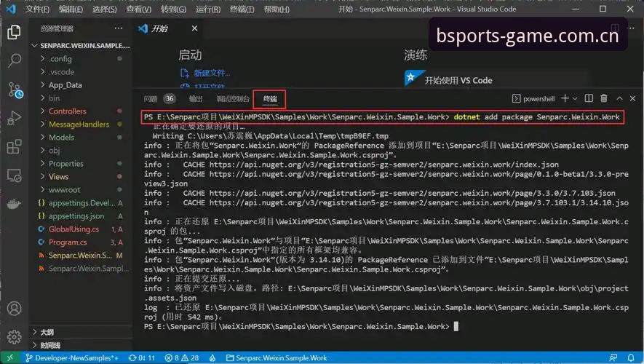The height and width of the screenshot is (364, 644).
Task: Click the 开始使用 VS Code walkthrough
Action: pos(458,81)
